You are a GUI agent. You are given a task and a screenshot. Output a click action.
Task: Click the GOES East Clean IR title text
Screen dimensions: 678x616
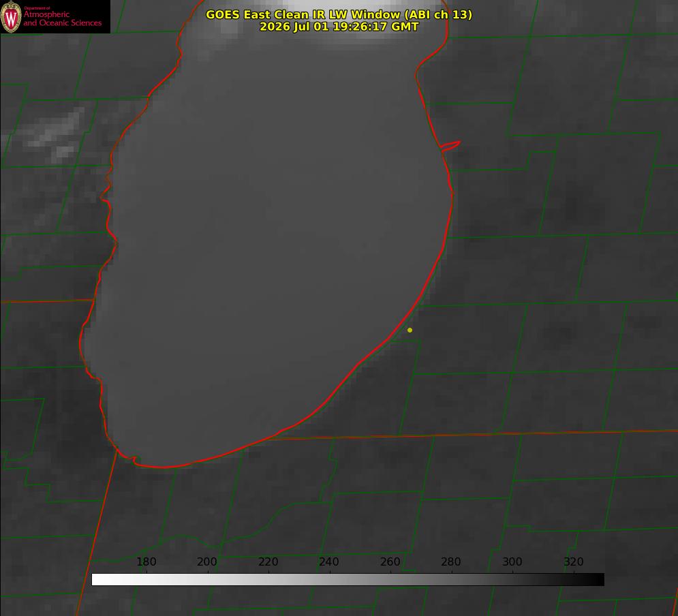pos(339,14)
